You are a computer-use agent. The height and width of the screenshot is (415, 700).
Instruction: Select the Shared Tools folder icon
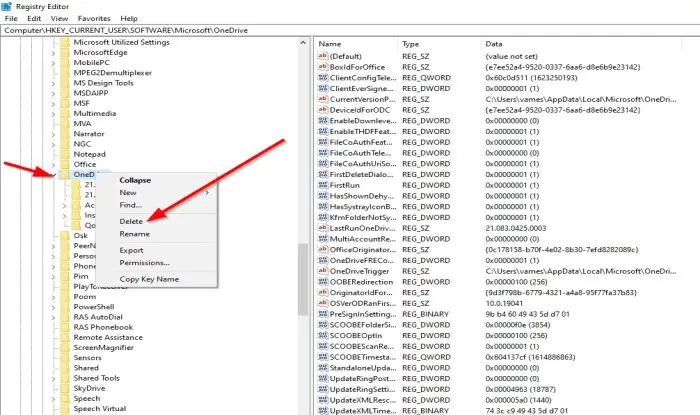click(65, 378)
